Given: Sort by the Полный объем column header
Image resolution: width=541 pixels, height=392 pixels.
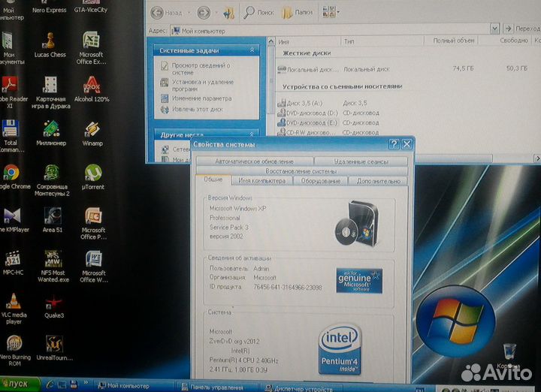Looking at the screenshot, I should pyautogui.click(x=451, y=41).
